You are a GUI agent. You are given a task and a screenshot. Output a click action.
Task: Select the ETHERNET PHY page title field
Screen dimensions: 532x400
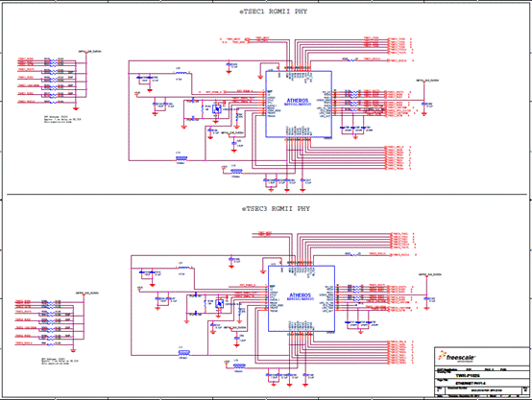click(x=471, y=383)
